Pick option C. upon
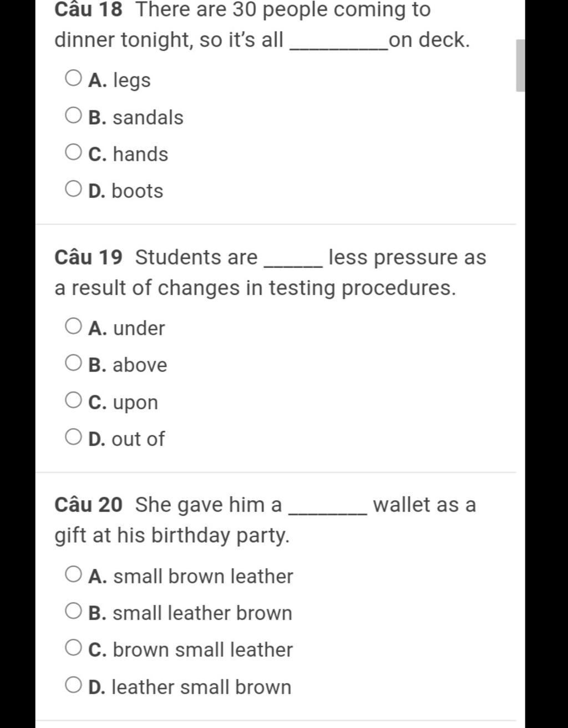 pyautogui.click(x=73, y=400)
